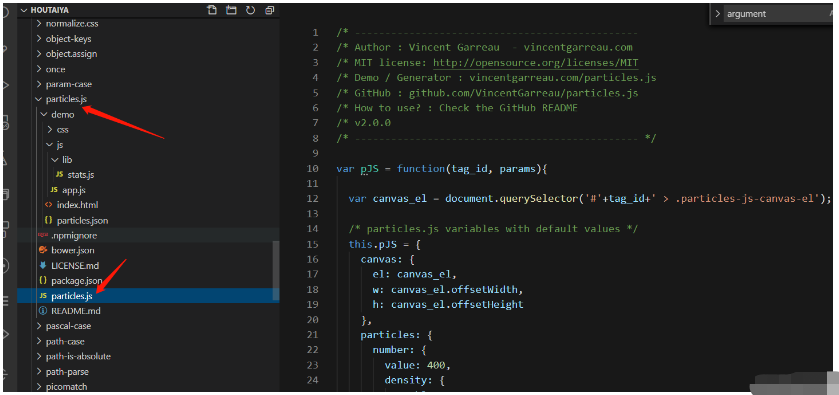Toggle replace chevron in the find widget

(x=718, y=14)
